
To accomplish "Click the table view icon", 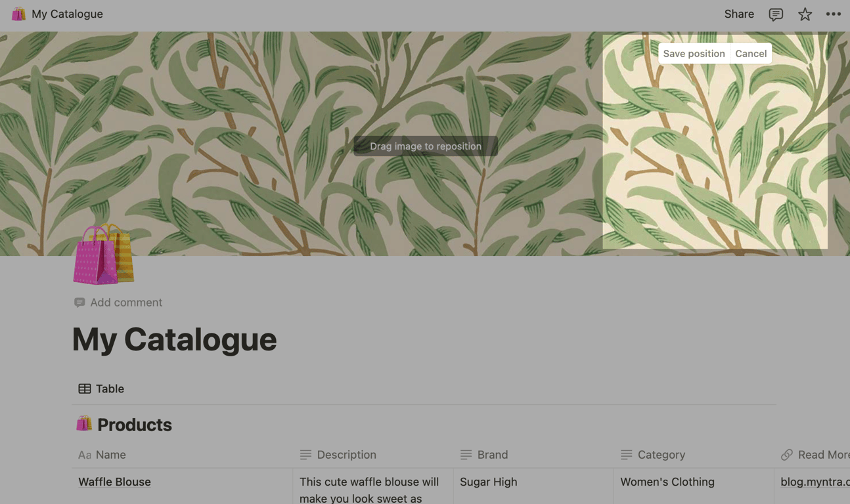I will [85, 388].
